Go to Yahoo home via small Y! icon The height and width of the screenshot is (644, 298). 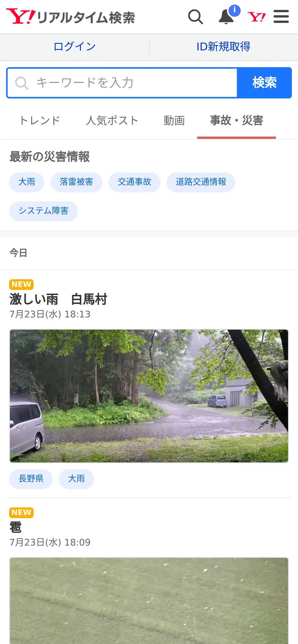click(x=257, y=17)
